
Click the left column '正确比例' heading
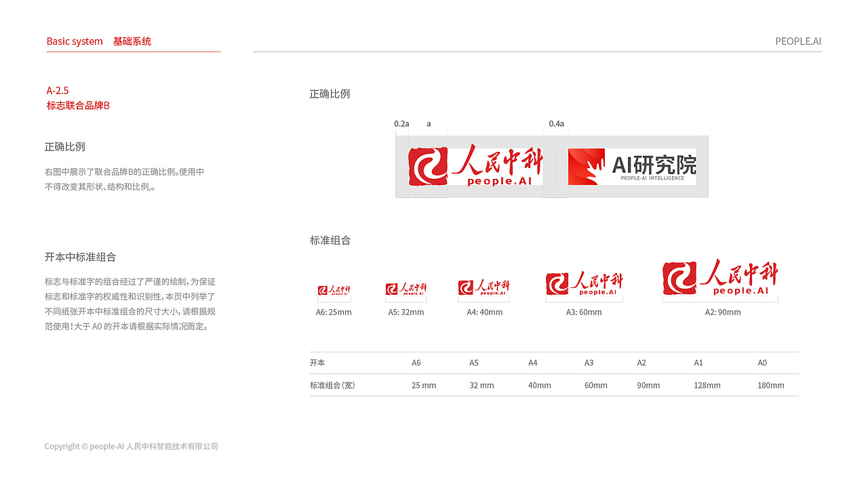(65, 147)
